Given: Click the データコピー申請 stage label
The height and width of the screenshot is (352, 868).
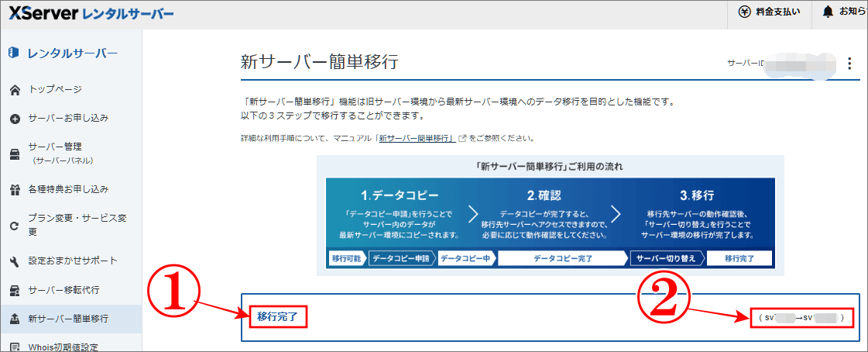Looking at the screenshot, I should click(400, 259).
